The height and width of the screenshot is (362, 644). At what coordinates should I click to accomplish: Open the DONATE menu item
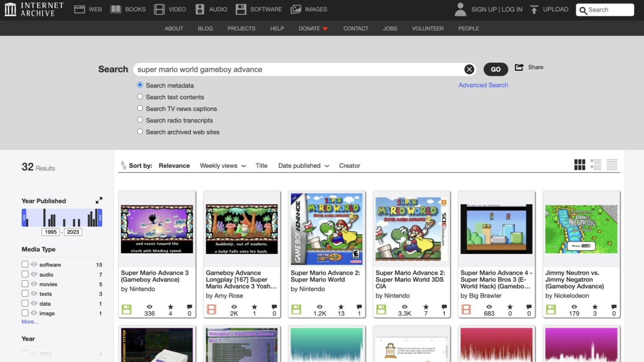coord(309,29)
